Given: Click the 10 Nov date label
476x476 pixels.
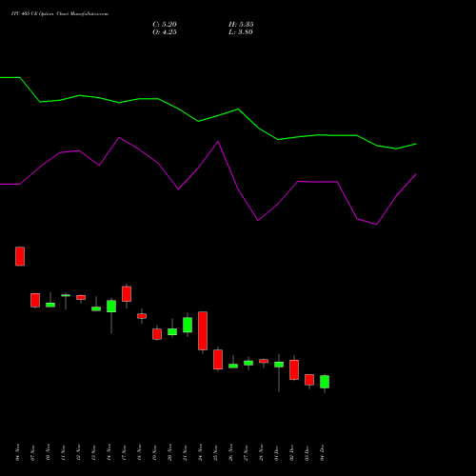Looking at the screenshot, I should tap(48, 452).
